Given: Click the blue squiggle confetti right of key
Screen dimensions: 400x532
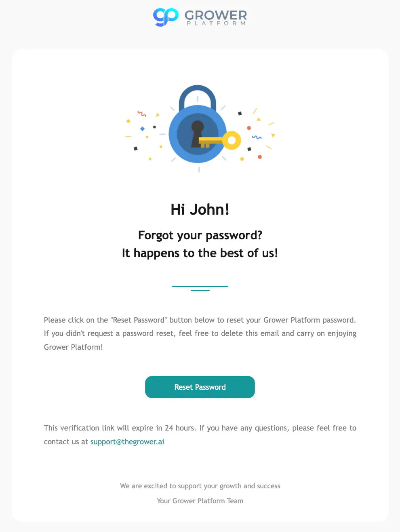Looking at the screenshot, I should pyautogui.click(x=257, y=137).
